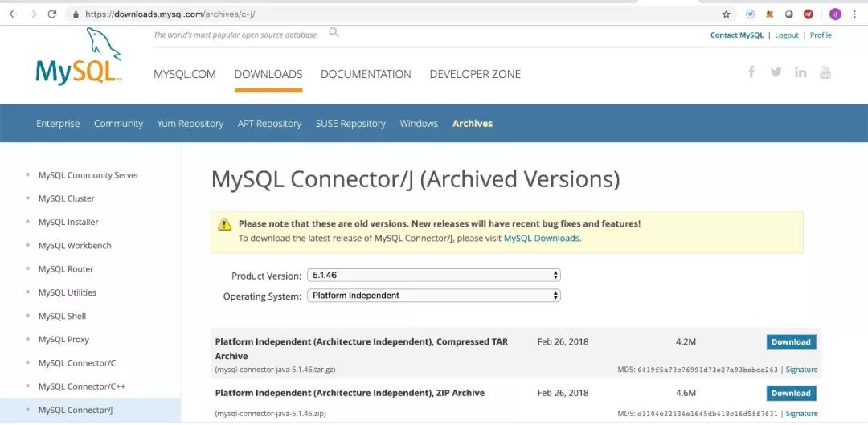Click the yellow warning triangle icon
868x425 pixels.
point(224,224)
